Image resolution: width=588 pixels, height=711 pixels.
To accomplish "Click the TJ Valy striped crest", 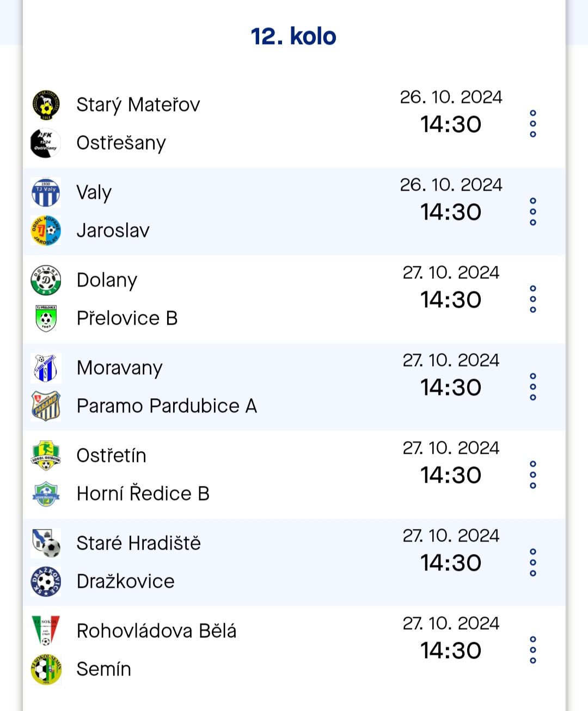I will coord(46,192).
